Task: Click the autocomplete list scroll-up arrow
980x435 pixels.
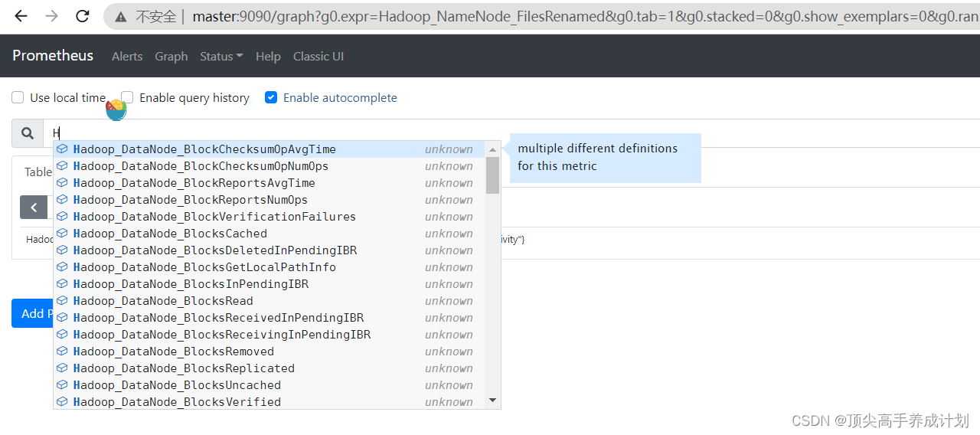Action: (492, 149)
